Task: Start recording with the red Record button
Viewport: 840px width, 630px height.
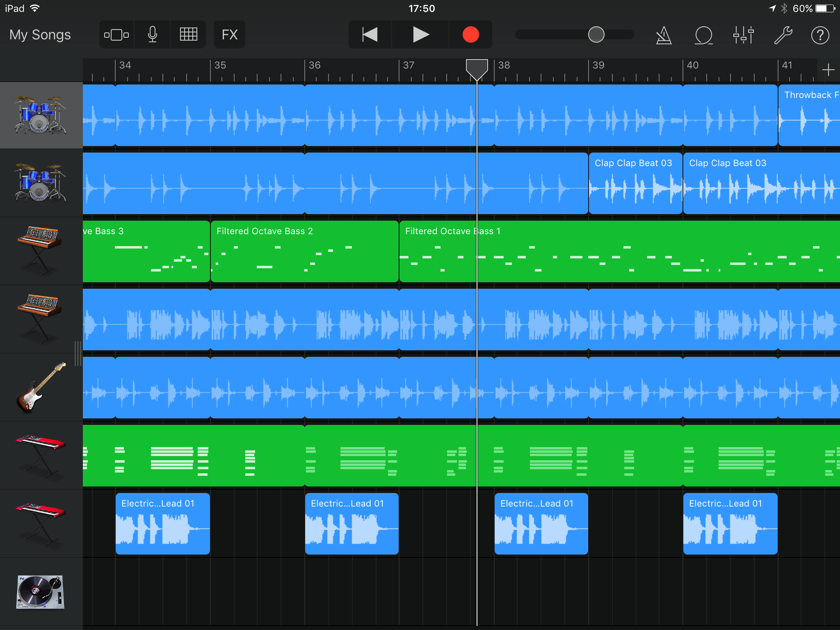Action: click(x=471, y=35)
